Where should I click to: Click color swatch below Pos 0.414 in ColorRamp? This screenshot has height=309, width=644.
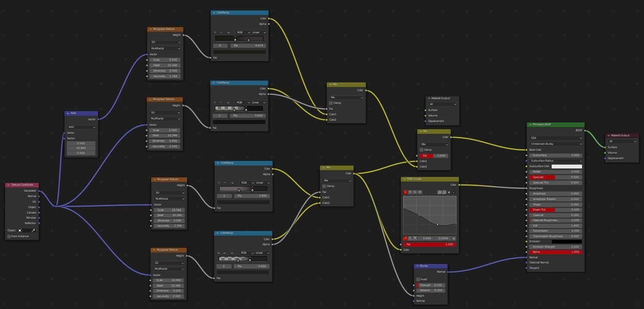pyautogui.click(x=239, y=52)
